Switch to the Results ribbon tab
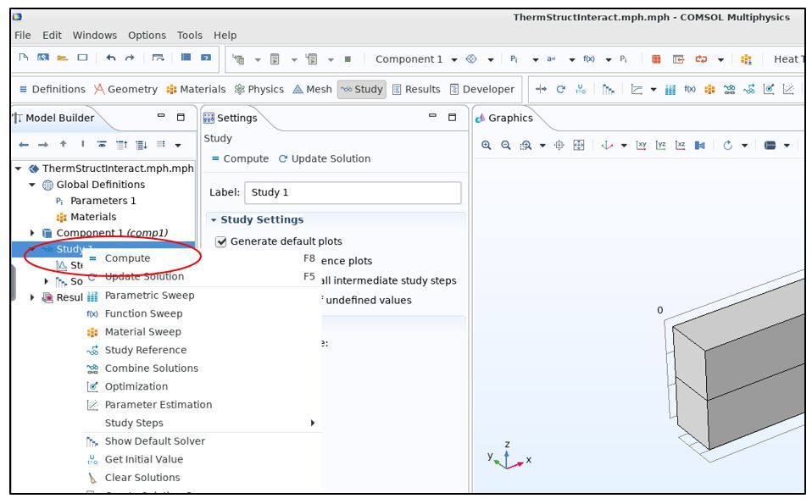 (416, 90)
